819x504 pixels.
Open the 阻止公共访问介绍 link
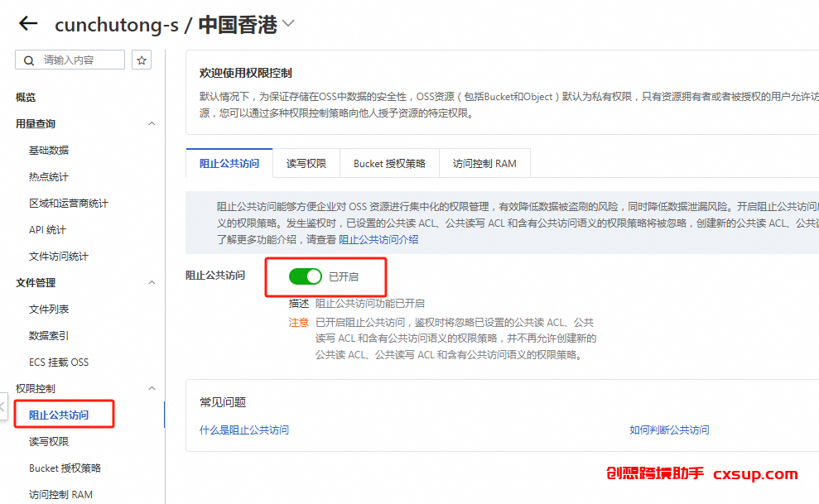[378, 239]
